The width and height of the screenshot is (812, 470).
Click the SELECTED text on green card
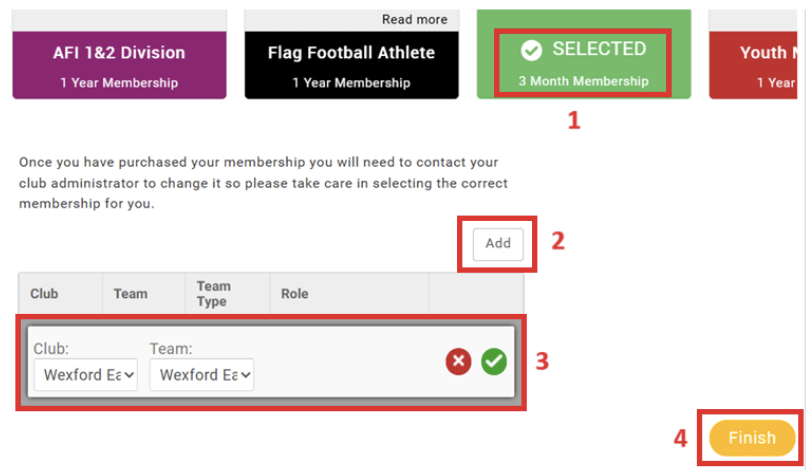[599, 49]
